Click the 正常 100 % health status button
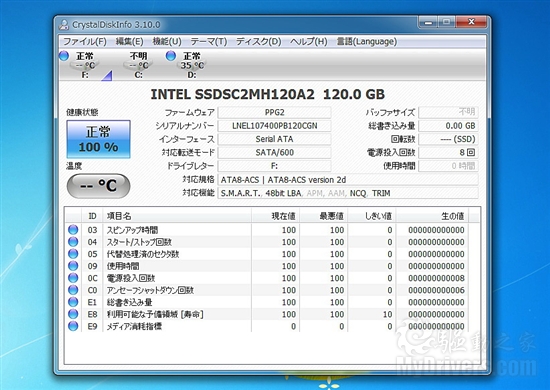The height and width of the screenshot is (390, 550). click(x=99, y=139)
